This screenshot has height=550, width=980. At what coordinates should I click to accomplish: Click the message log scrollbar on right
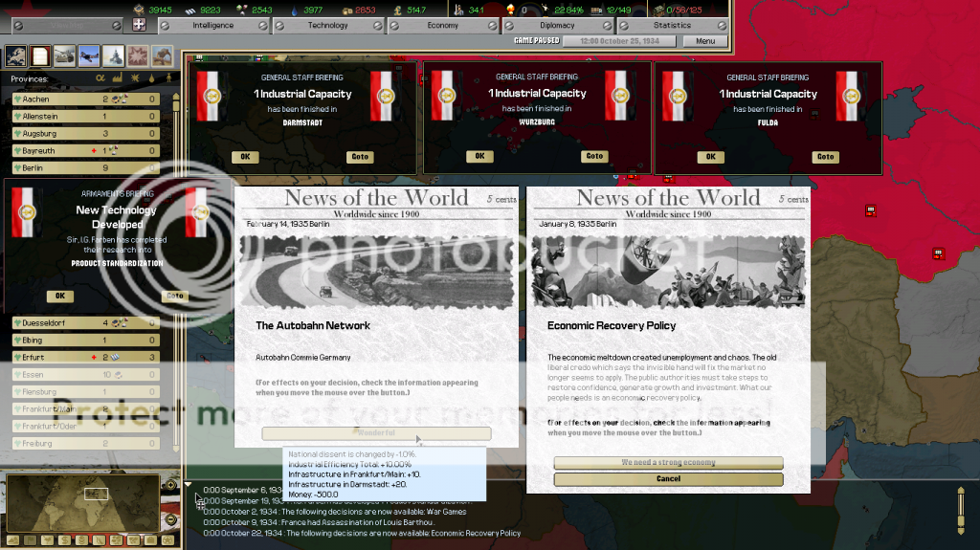tap(961, 511)
